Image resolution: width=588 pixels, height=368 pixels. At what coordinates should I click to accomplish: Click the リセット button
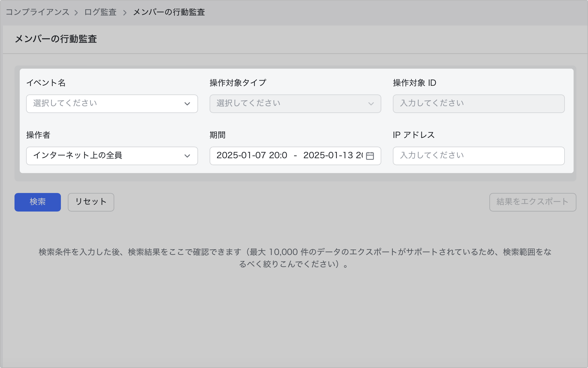click(91, 202)
